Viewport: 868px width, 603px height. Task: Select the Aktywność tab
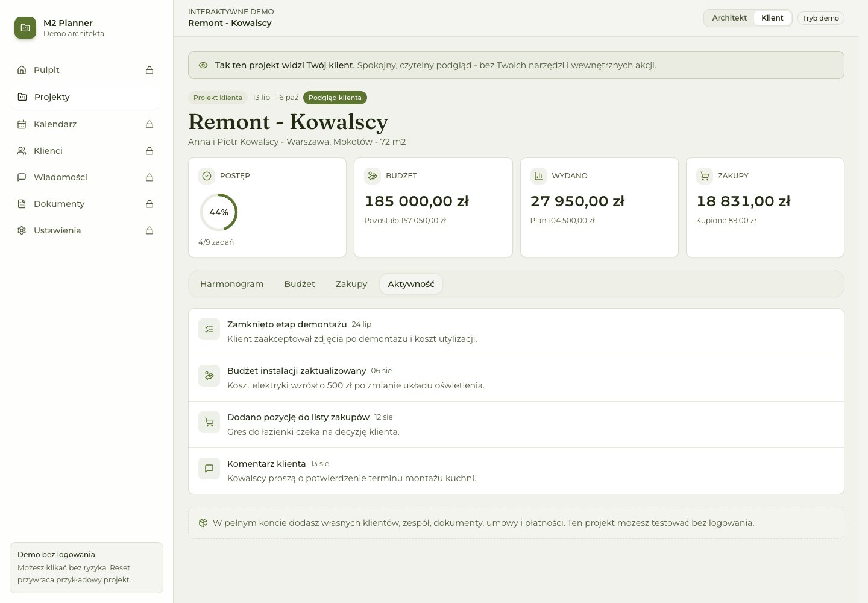[x=411, y=284]
